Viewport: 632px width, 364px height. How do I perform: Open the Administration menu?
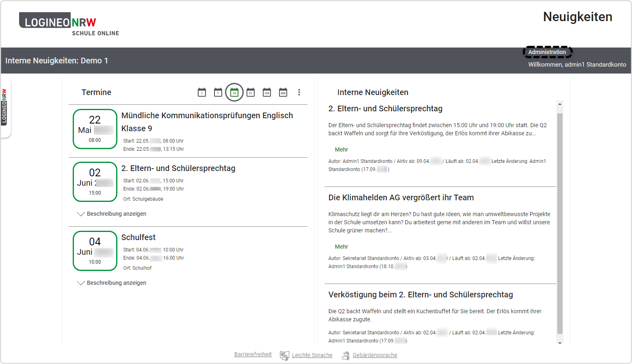[x=547, y=52]
